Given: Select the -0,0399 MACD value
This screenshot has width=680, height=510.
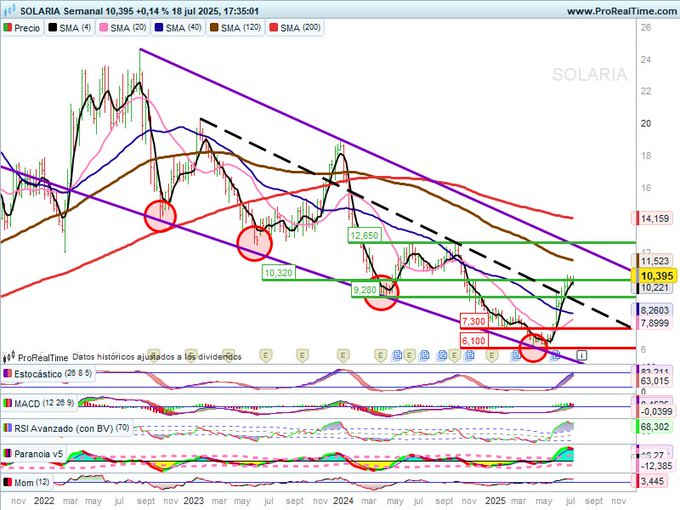Looking at the screenshot, I should [654, 411].
